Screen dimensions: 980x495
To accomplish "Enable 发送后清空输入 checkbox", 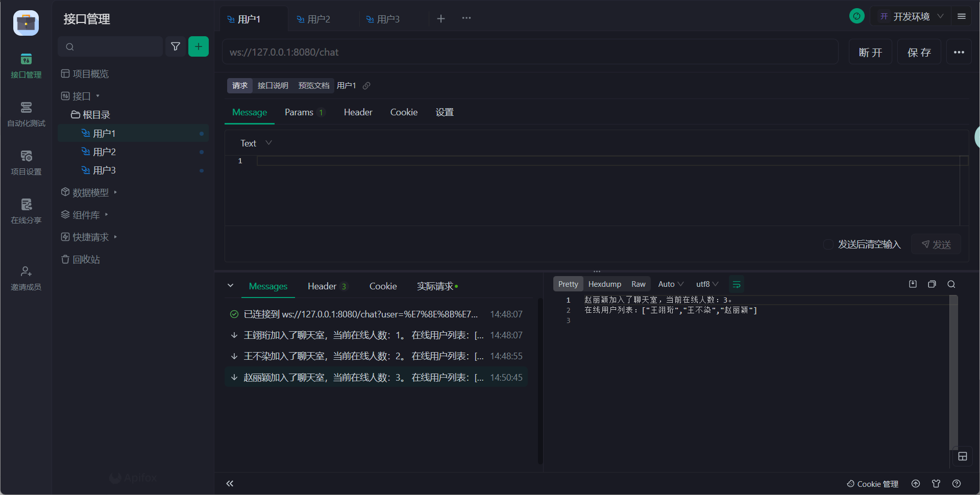I will (x=828, y=244).
